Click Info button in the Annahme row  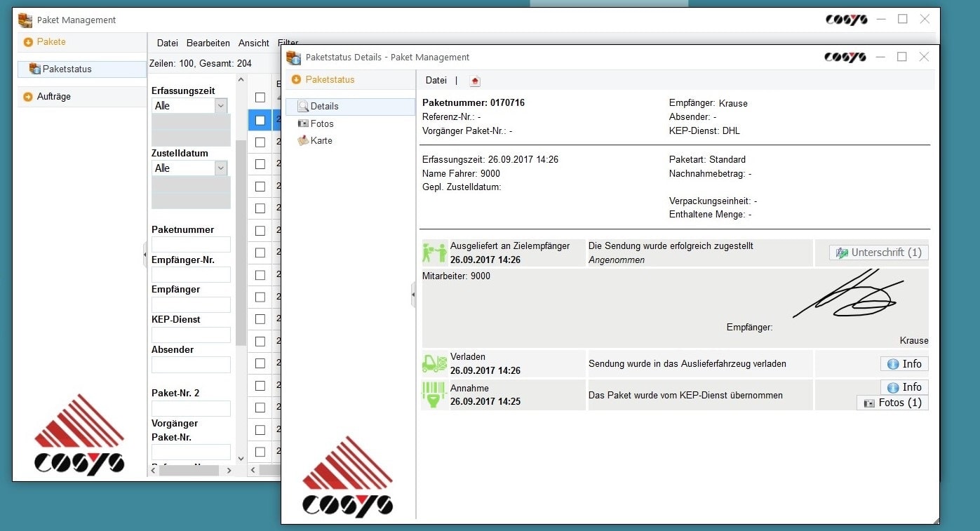click(904, 387)
